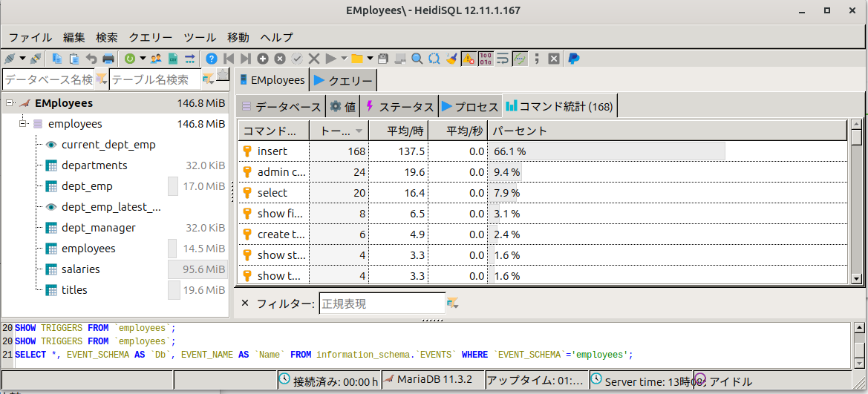Click the データベース名検索 input field

[49, 79]
